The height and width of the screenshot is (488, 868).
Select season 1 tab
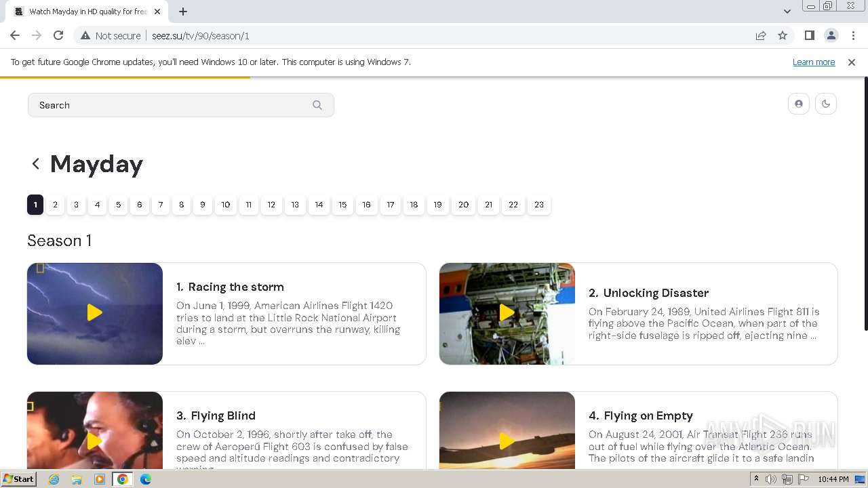click(x=35, y=205)
